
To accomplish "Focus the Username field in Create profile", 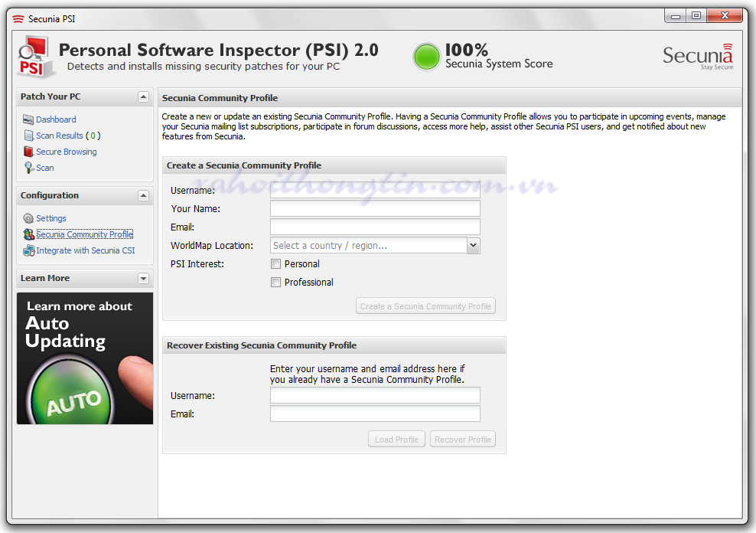I will [x=375, y=190].
